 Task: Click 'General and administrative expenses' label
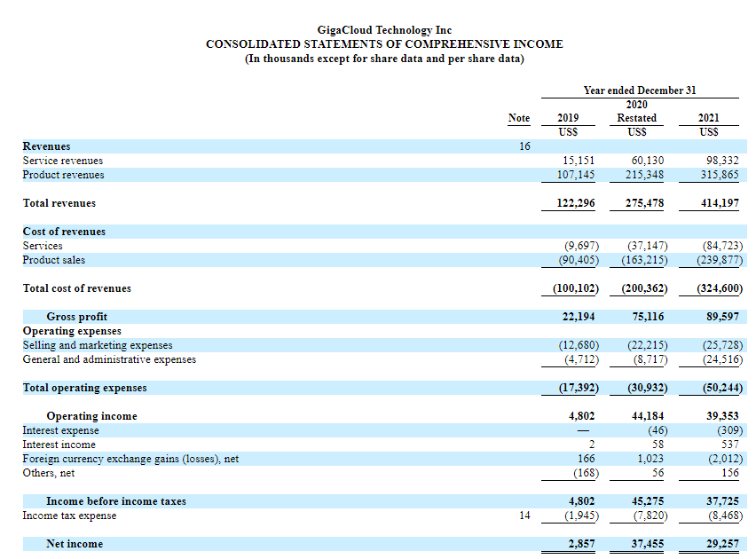(109, 359)
